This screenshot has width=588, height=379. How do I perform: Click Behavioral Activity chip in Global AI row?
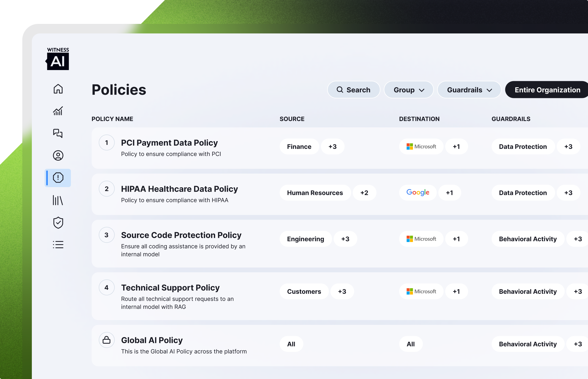pyautogui.click(x=528, y=344)
